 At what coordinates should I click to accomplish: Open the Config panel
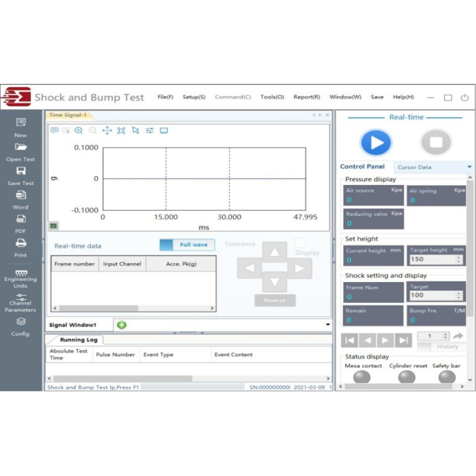[x=21, y=327]
